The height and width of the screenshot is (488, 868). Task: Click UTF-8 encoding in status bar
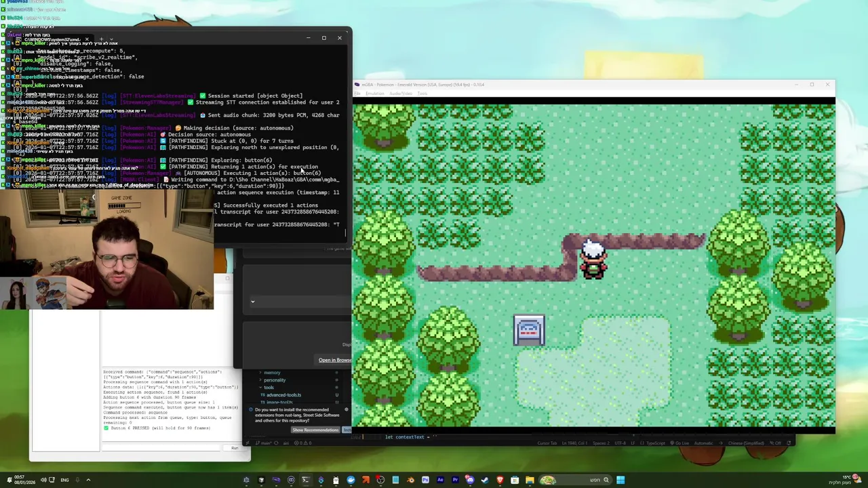pyautogui.click(x=620, y=443)
